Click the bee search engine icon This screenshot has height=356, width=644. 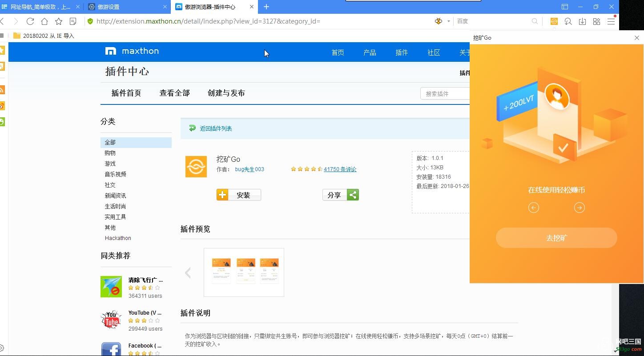pos(439,21)
